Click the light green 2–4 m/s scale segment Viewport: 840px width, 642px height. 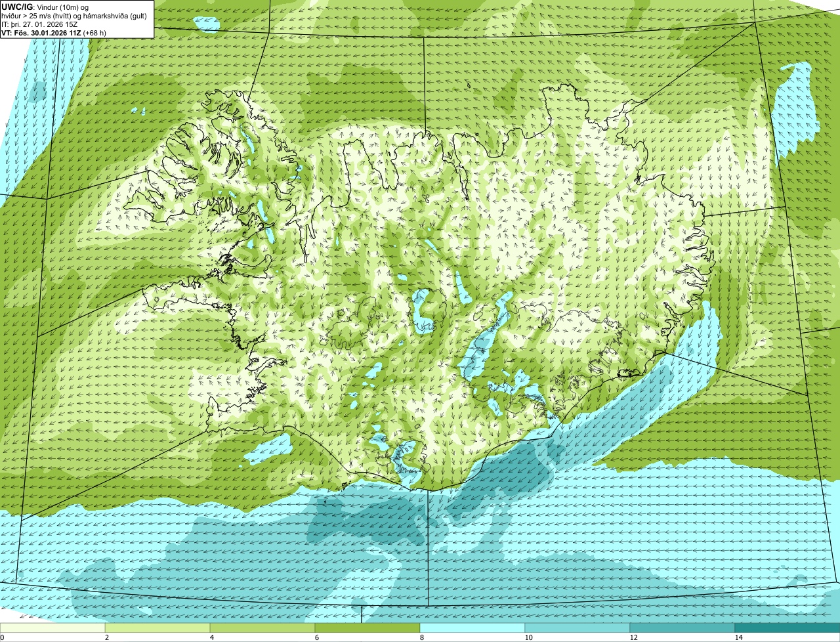[x=157, y=628]
